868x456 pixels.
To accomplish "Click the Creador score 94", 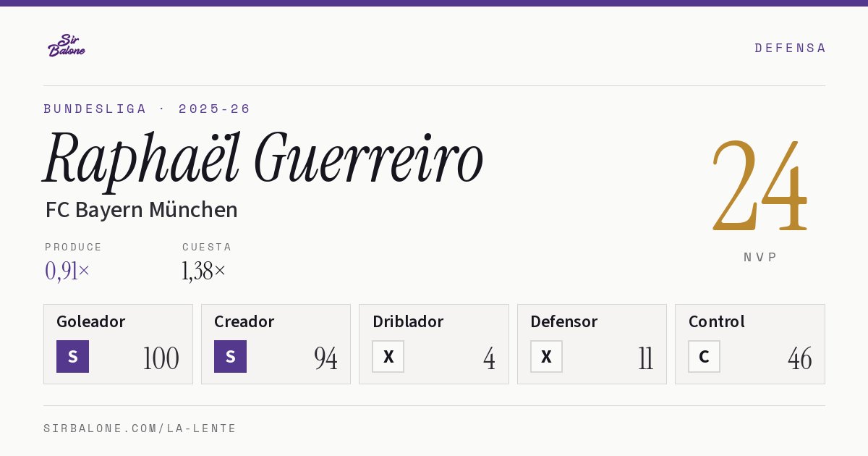I will point(325,358).
